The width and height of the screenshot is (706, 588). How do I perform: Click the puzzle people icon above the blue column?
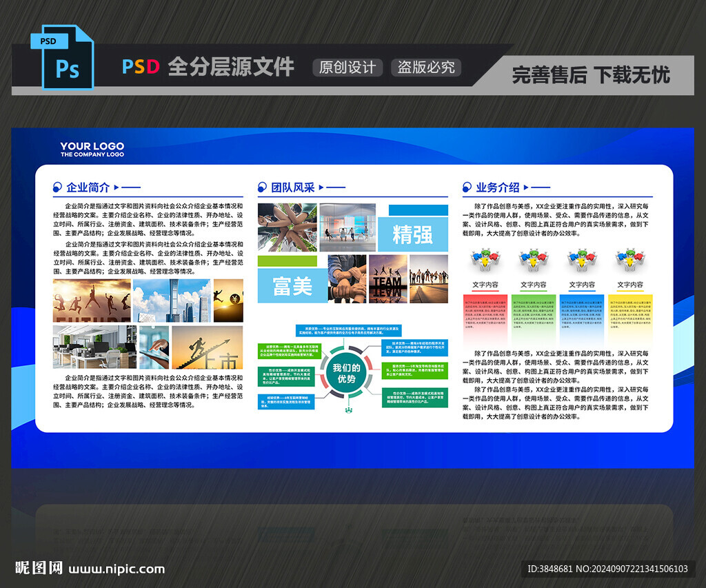pyautogui.click(x=582, y=261)
